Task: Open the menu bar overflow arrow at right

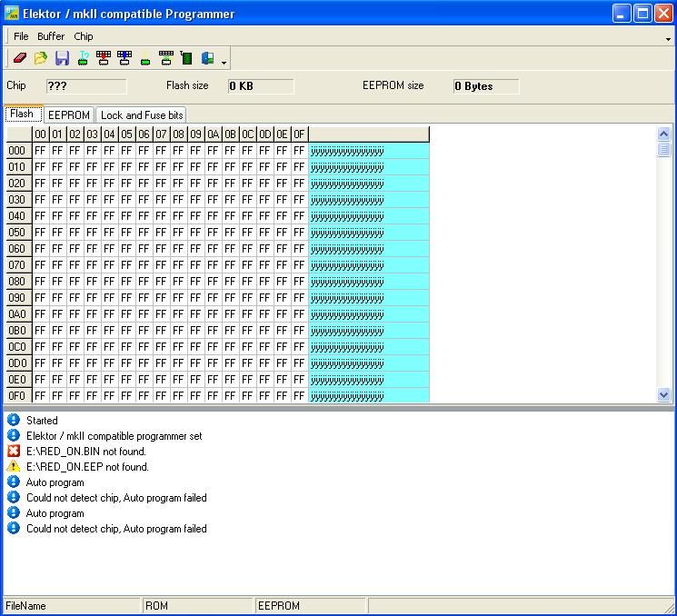Action: (x=668, y=38)
